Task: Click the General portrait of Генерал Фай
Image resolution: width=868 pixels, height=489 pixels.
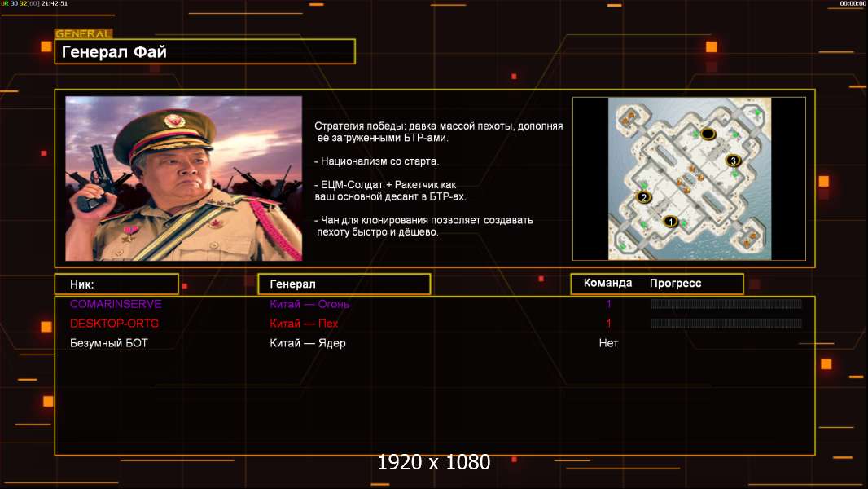Action: click(184, 178)
